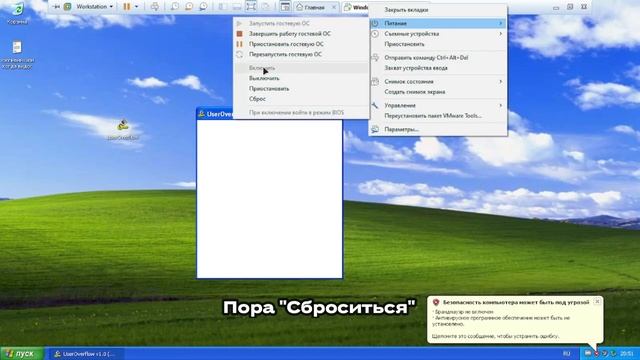640x360 pixels.
Task: Click Send Ctrl+Alt+Del toolbar icon
Action: point(155,7)
